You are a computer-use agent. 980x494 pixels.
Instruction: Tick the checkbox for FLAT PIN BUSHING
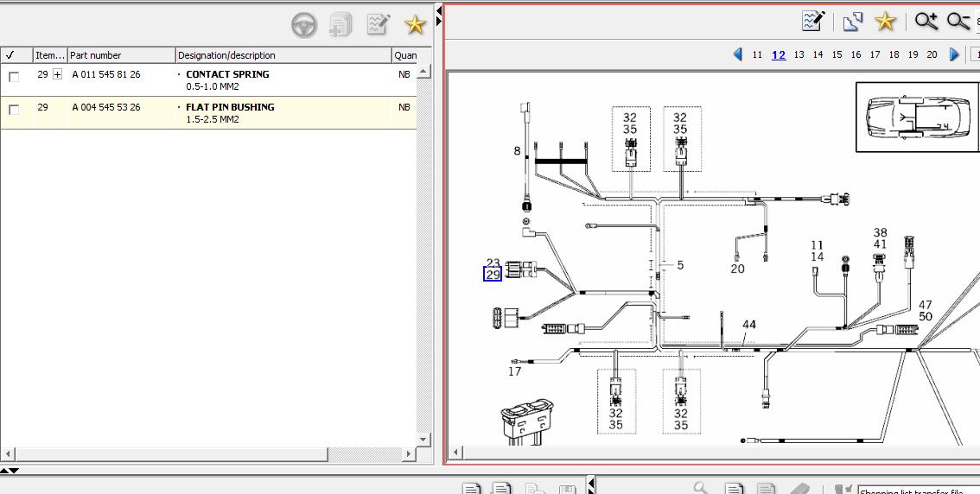pyautogui.click(x=14, y=110)
